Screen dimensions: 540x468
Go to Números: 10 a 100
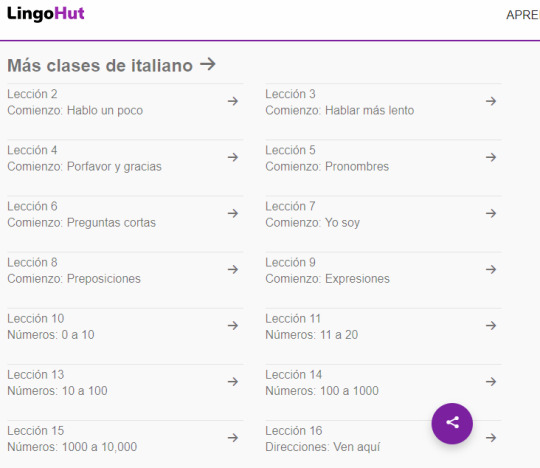57,391
